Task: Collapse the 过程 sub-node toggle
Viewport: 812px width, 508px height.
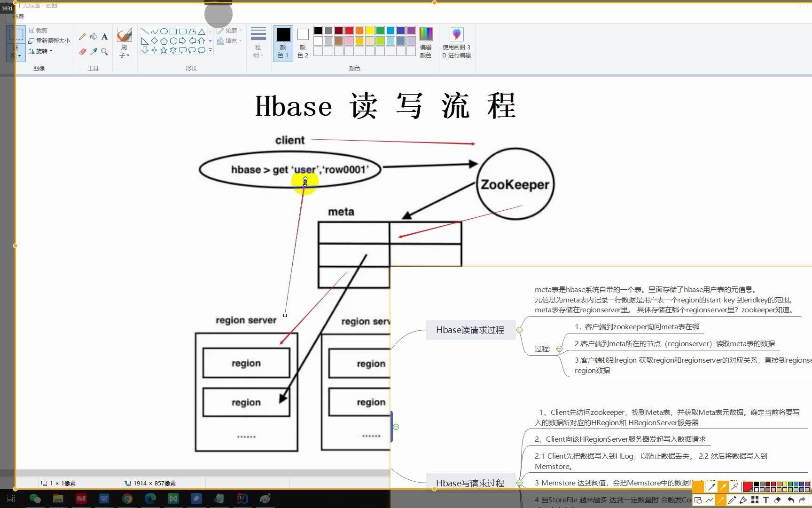Action: click(x=559, y=349)
